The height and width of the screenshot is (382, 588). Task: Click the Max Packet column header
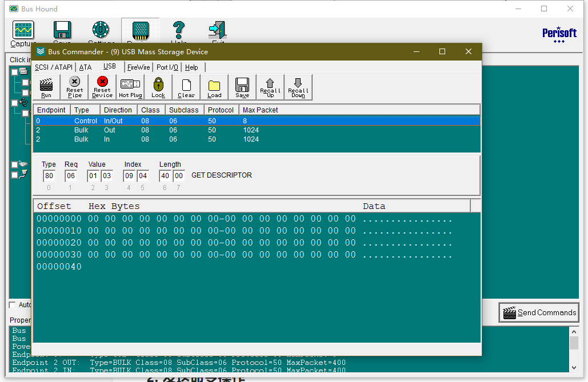pyautogui.click(x=359, y=110)
